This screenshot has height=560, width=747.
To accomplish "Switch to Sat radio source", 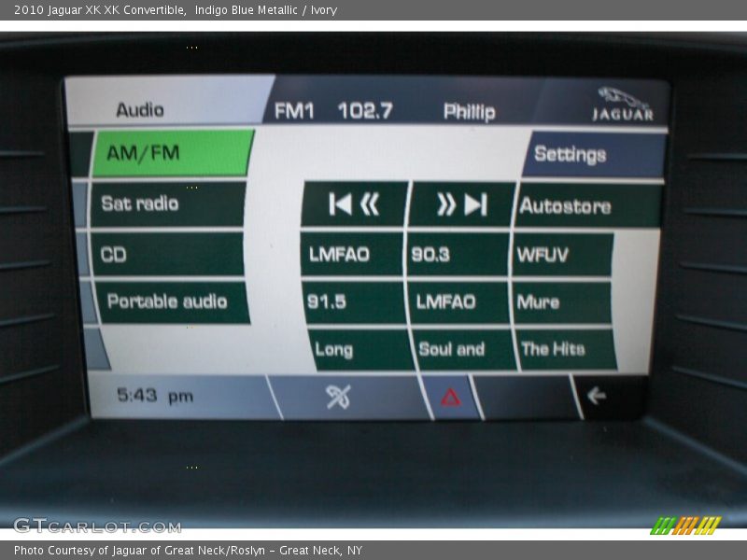I will [x=168, y=203].
